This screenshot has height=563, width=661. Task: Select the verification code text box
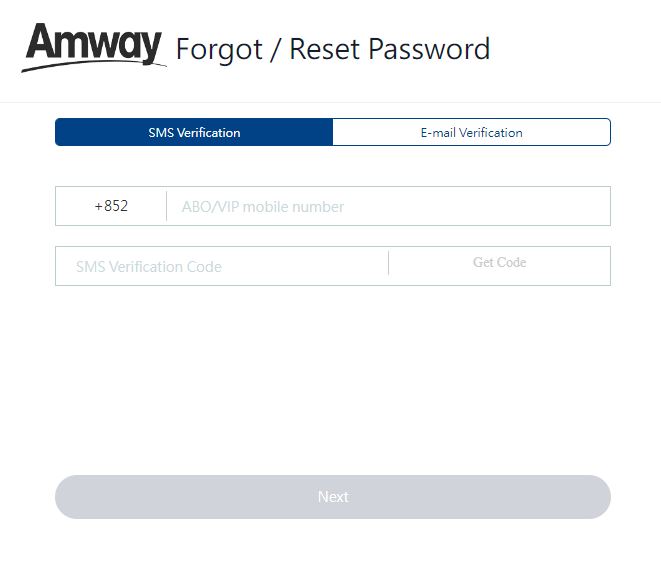[222, 266]
